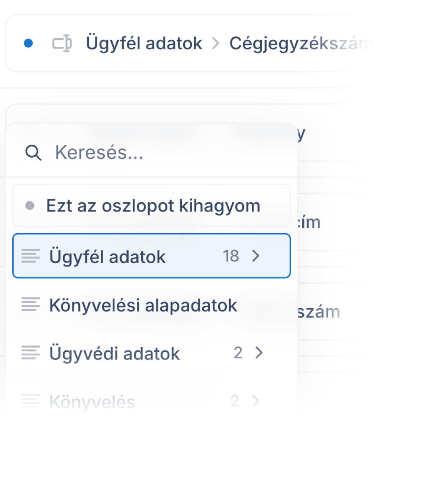Click the breadcrumb separator chevron after Ügyfél adatok
This screenshot has height=504, width=433.
[216, 44]
